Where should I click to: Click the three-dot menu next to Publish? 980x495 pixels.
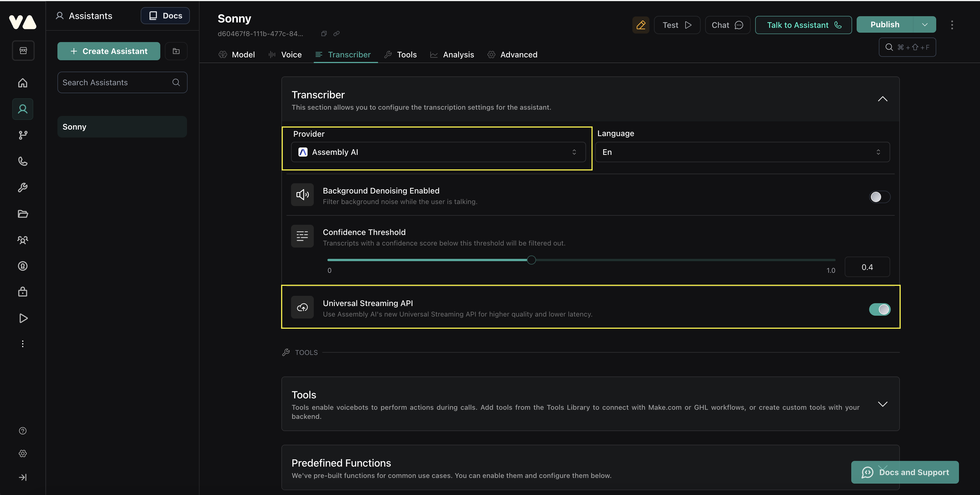coord(952,25)
